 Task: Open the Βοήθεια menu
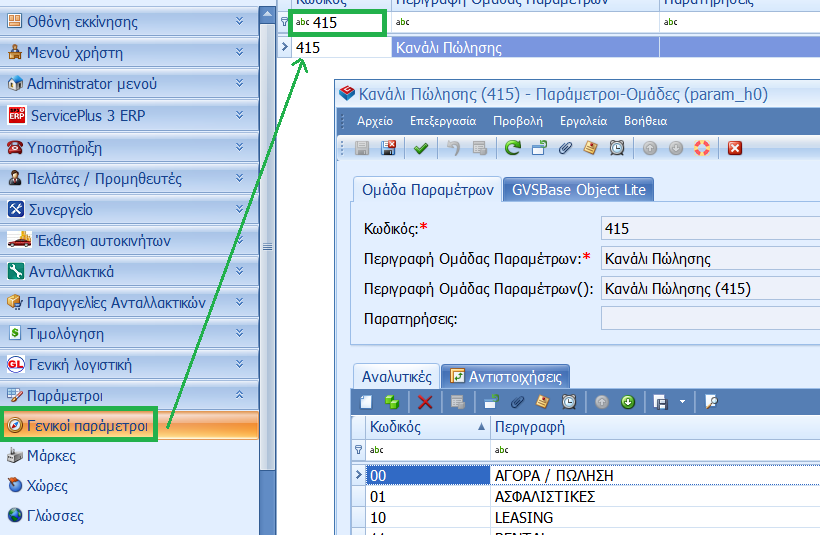point(645,121)
